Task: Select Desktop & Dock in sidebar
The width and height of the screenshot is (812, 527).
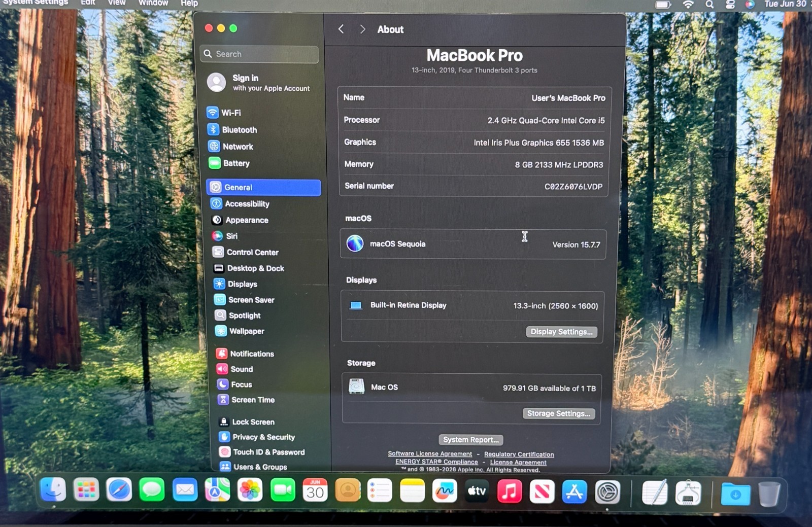Action: tap(249, 268)
